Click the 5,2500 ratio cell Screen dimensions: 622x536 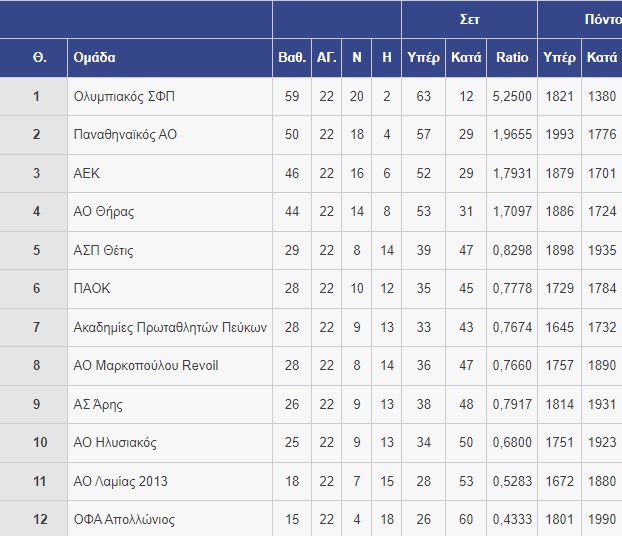coord(512,96)
